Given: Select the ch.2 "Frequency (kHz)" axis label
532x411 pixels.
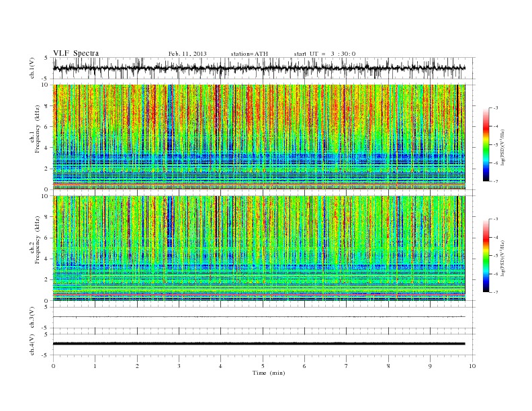Looking at the screenshot, I should click(x=38, y=240).
